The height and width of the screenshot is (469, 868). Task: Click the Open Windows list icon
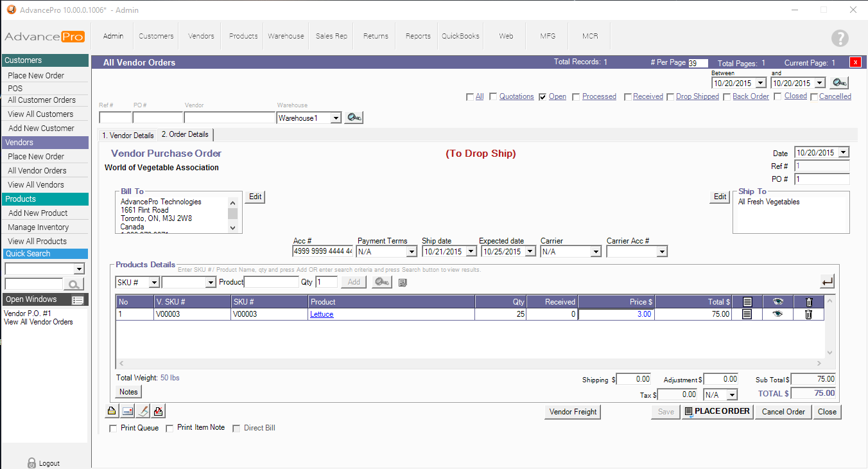(78, 300)
